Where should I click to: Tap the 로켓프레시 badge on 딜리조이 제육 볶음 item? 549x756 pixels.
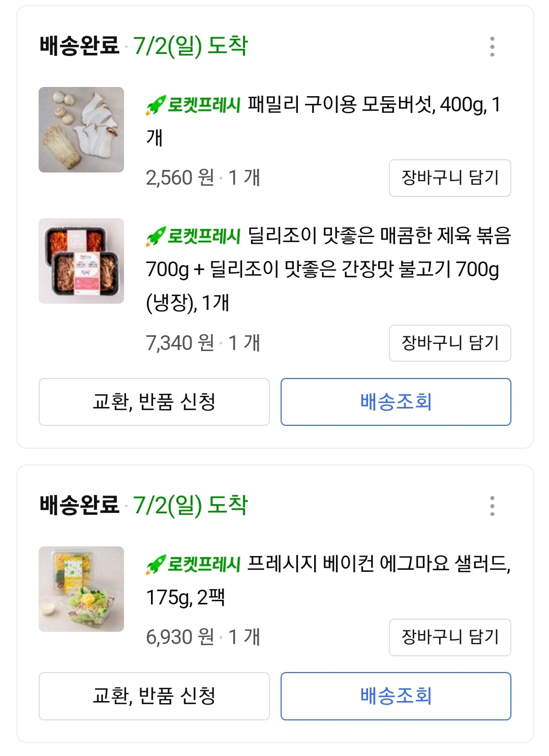click(193, 236)
